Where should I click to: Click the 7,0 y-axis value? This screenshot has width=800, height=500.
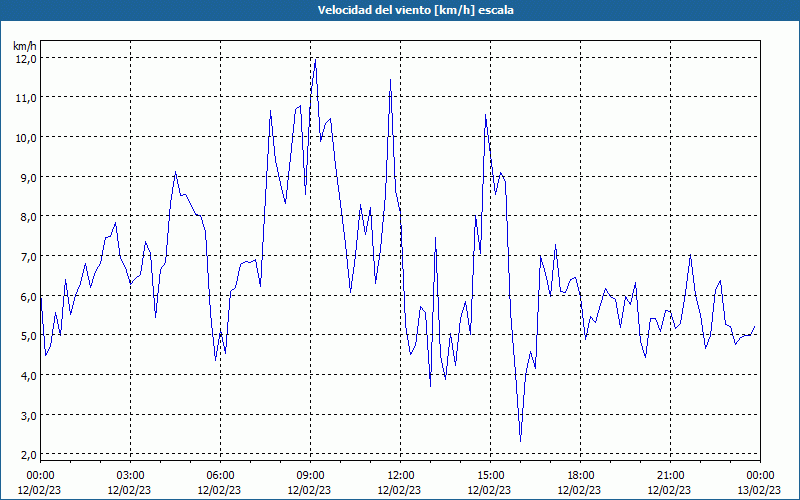point(28,256)
